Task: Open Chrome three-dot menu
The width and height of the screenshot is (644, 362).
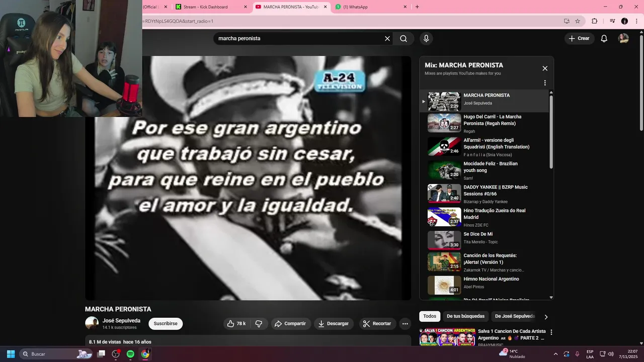Action: click(x=635, y=21)
